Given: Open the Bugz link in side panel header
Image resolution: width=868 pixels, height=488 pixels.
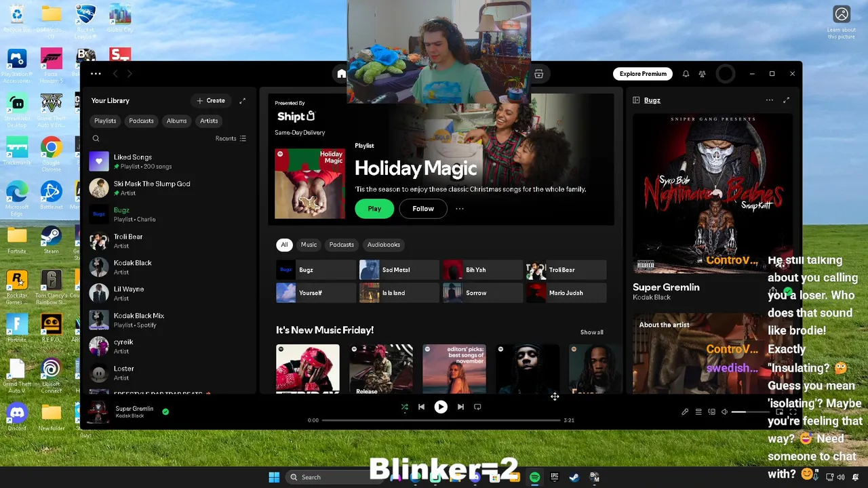Looking at the screenshot, I should (652, 100).
